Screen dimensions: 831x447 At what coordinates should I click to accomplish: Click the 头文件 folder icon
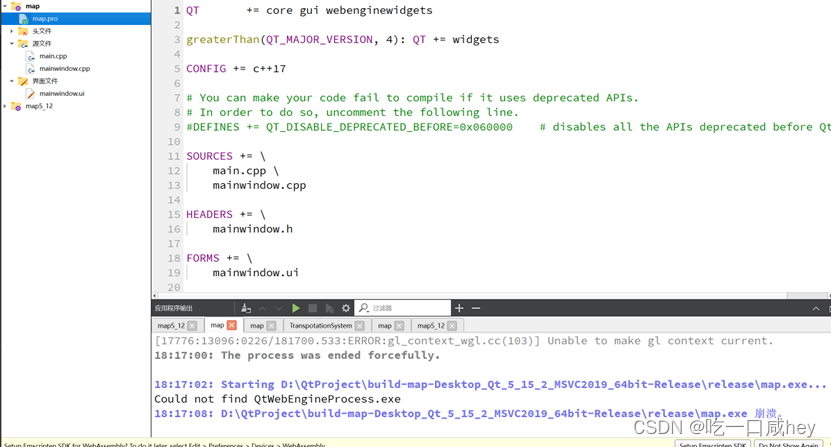coord(23,31)
